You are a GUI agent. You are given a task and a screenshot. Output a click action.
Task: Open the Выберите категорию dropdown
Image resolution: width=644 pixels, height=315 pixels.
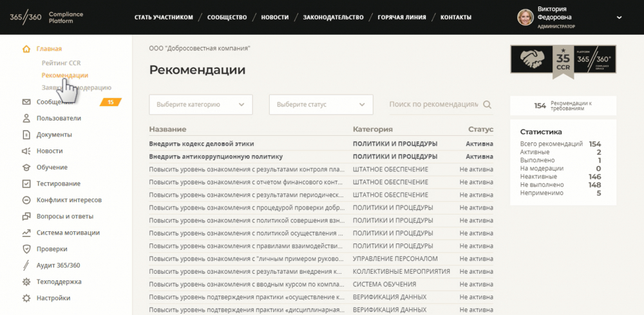click(200, 104)
